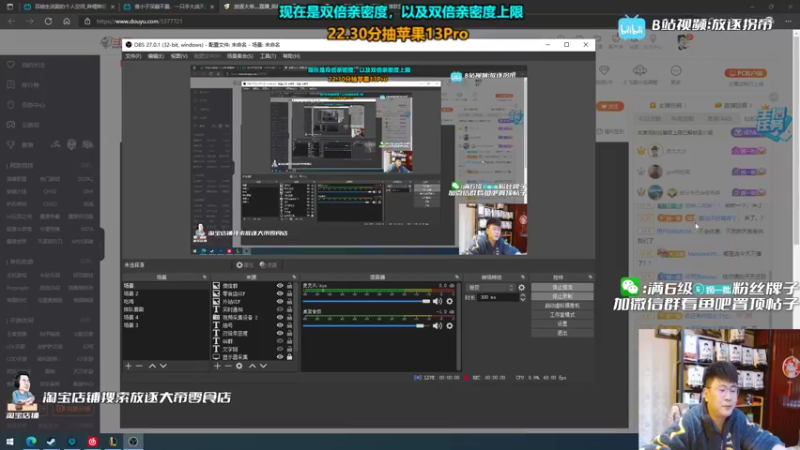The image size is (800, 450).
Task: Open source properties gear below the Sources list
Action: point(239,366)
